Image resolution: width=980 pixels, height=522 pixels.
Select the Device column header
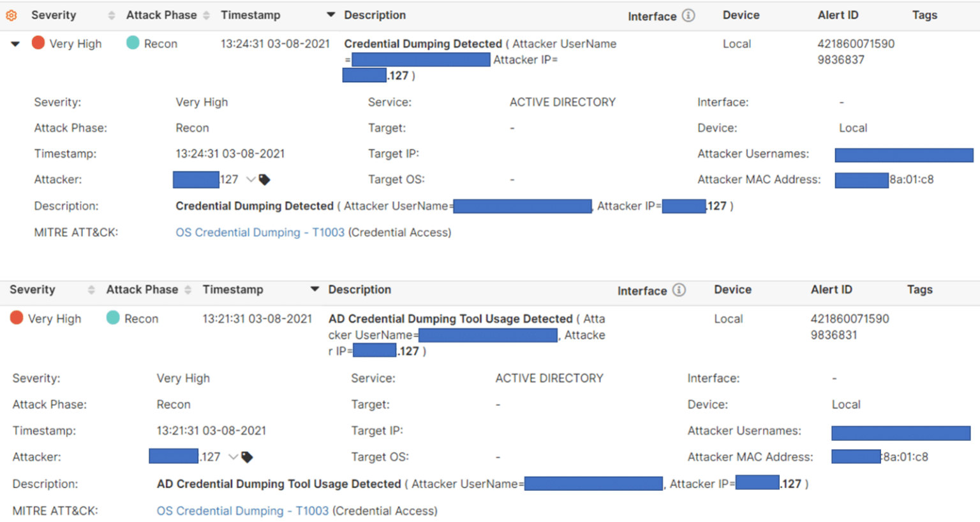[741, 15]
